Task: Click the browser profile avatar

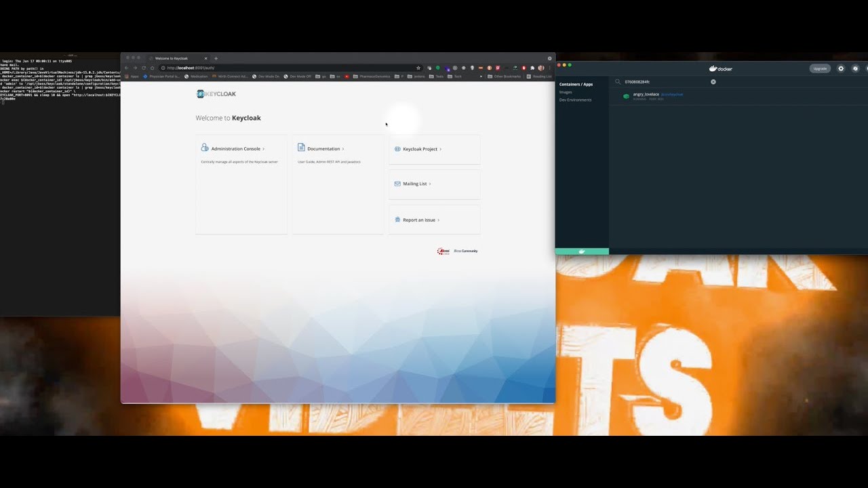Action: click(541, 68)
